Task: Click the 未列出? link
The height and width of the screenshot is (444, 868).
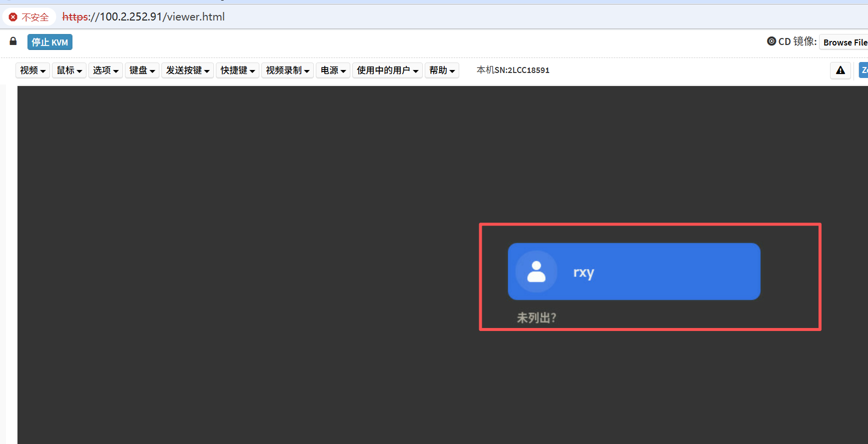Action: [536, 318]
